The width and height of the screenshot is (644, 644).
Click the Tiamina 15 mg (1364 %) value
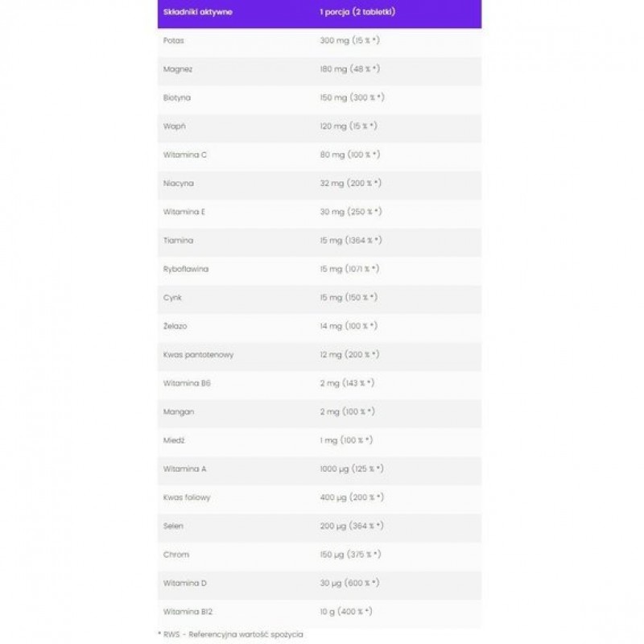tap(352, 240)
